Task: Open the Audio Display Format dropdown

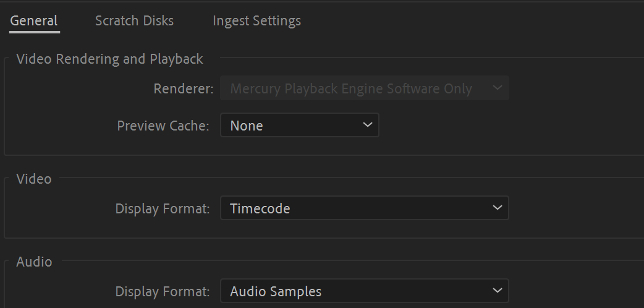Action: pos(364,291)
